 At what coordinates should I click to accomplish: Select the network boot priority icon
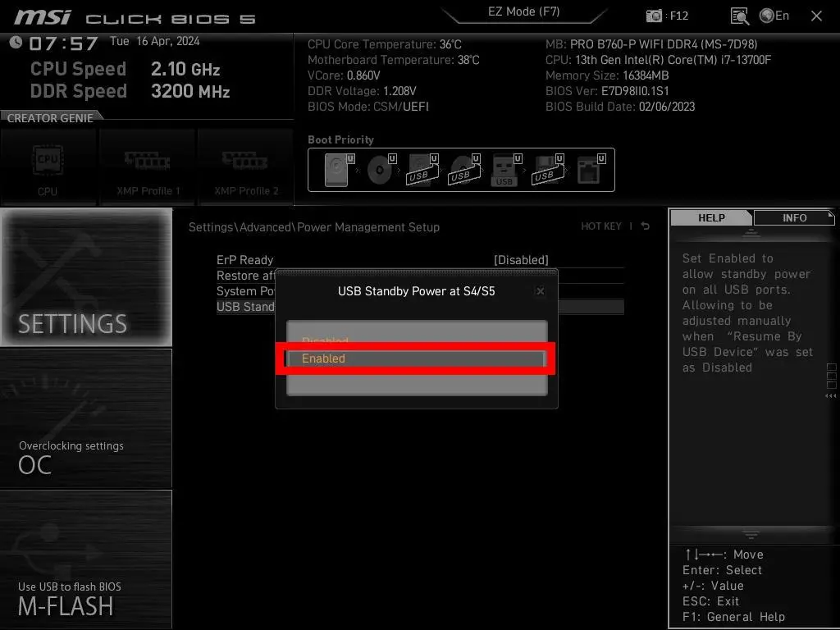click(591, 170)
